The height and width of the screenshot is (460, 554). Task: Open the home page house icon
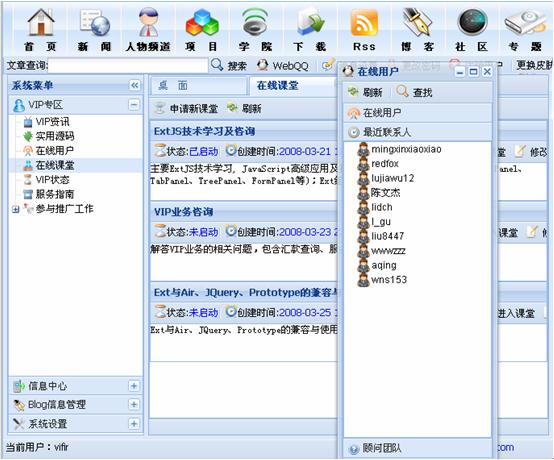coord(41,22)
